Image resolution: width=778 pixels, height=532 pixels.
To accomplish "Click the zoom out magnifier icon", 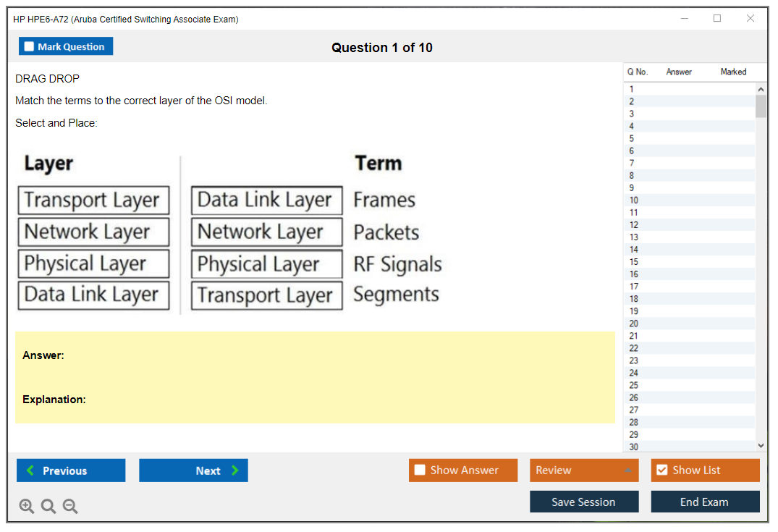I will point(70,507).
